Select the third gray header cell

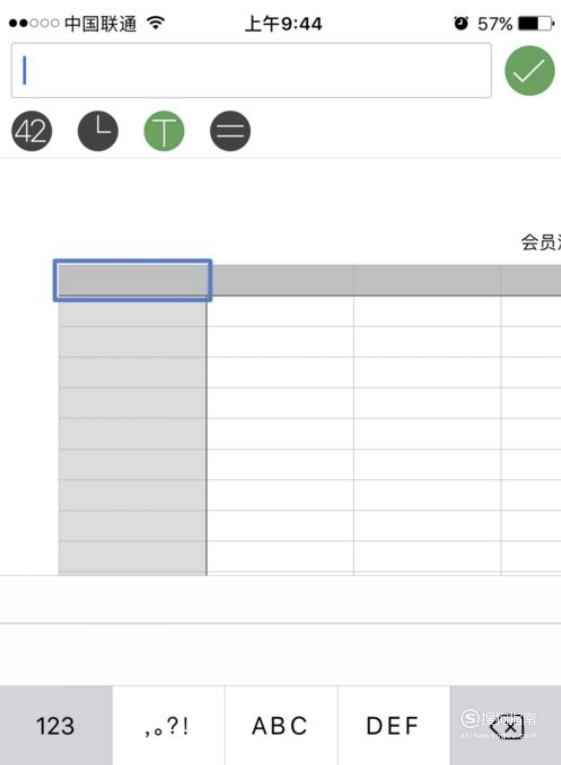(x=427, y=280)
